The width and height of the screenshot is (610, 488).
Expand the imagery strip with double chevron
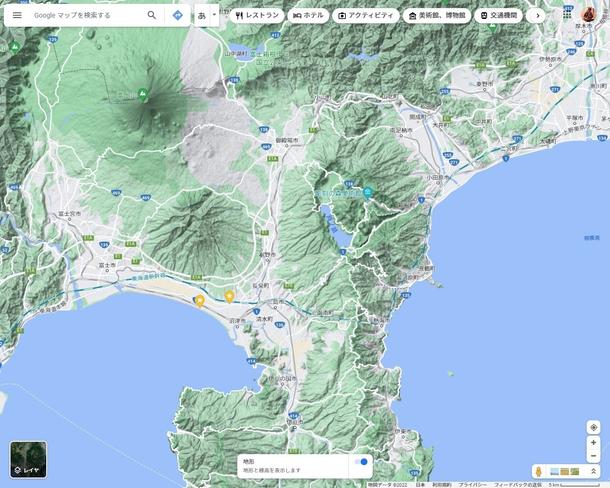point(594,472)
